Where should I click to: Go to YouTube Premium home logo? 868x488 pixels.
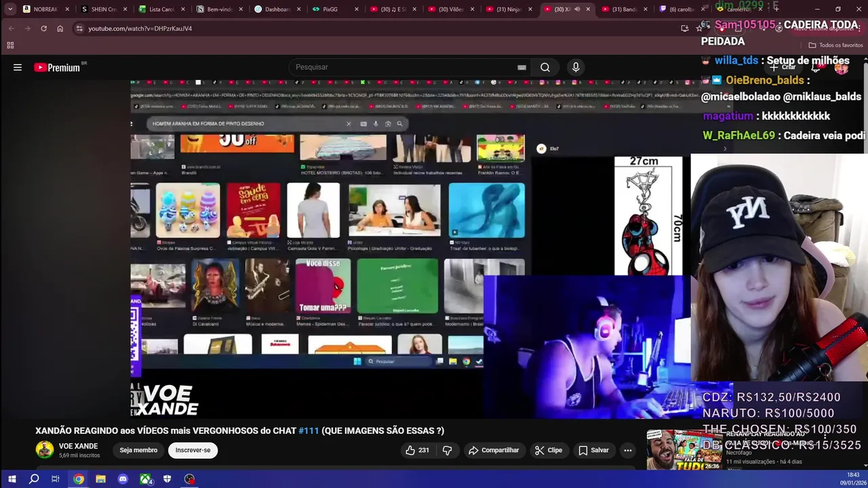(57, 67)
